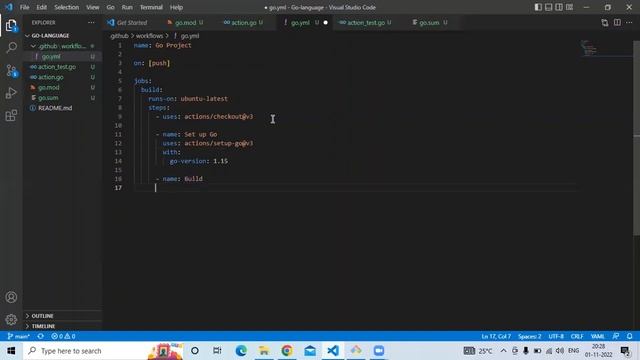
Task: Switch to the action_test.go tab
Action: tap(366, 23)
